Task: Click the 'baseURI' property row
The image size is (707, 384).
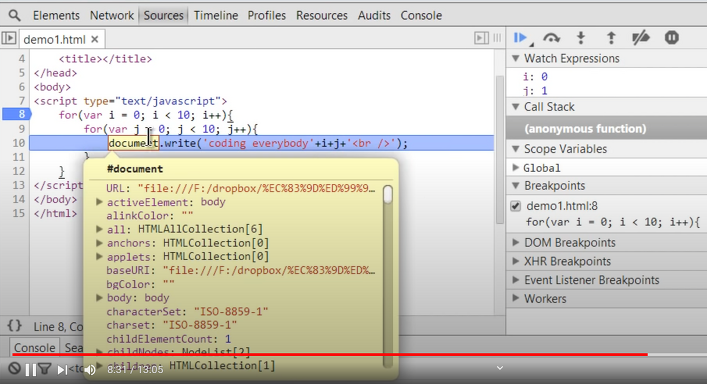Action: tap(241, 270)
